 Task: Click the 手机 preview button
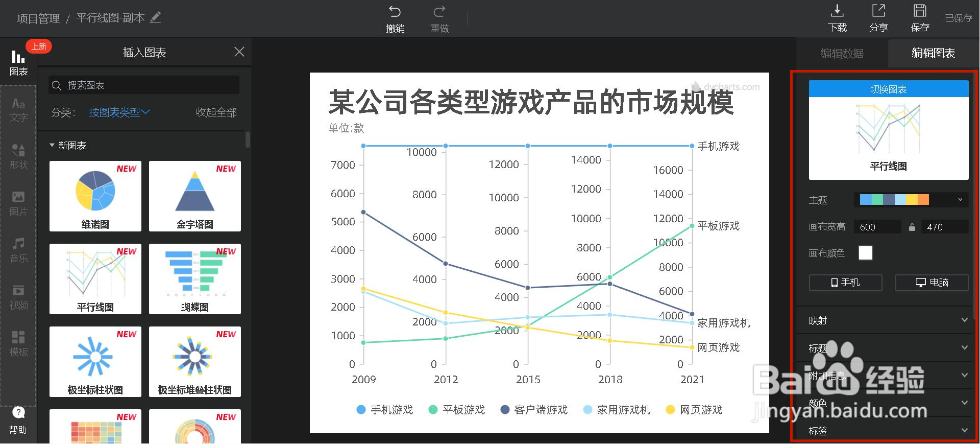pyautogui.click(x=846, y=283)
